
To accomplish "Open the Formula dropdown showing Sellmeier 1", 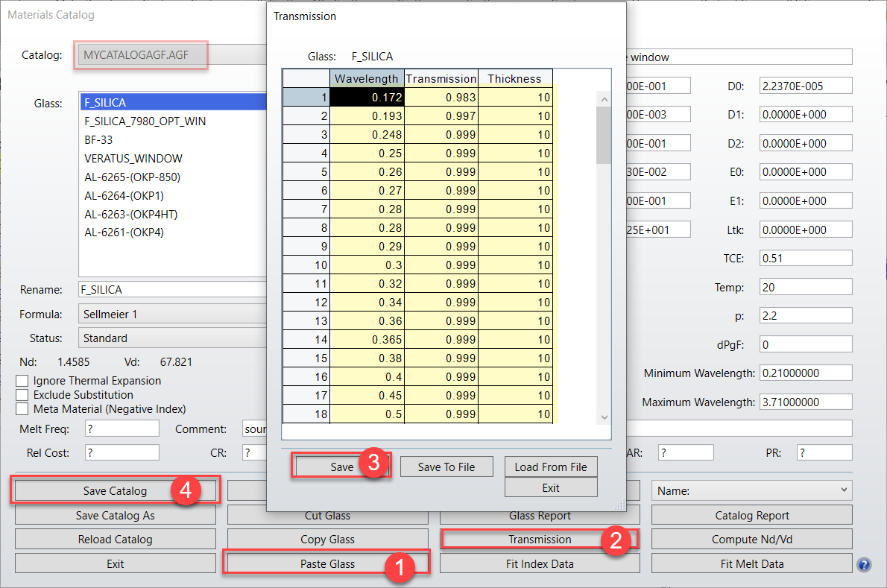I will coord(172,314).
